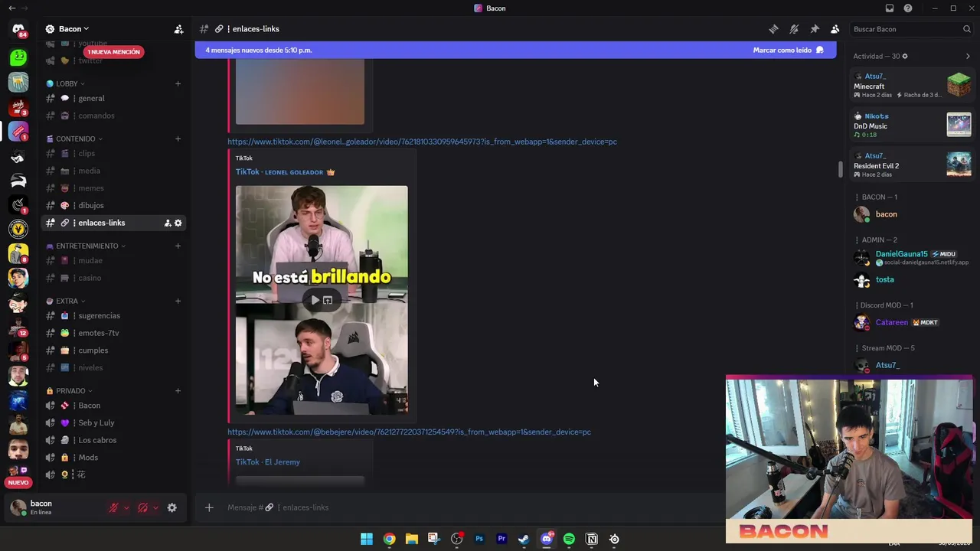Click NUEVO unread servers pill

tap(18, 483)
